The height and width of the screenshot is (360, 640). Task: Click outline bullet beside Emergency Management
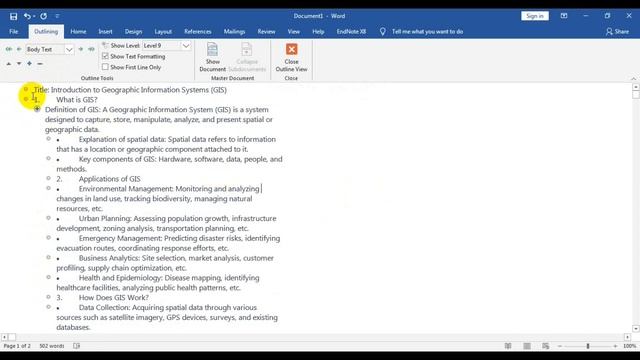click(48, 238)
